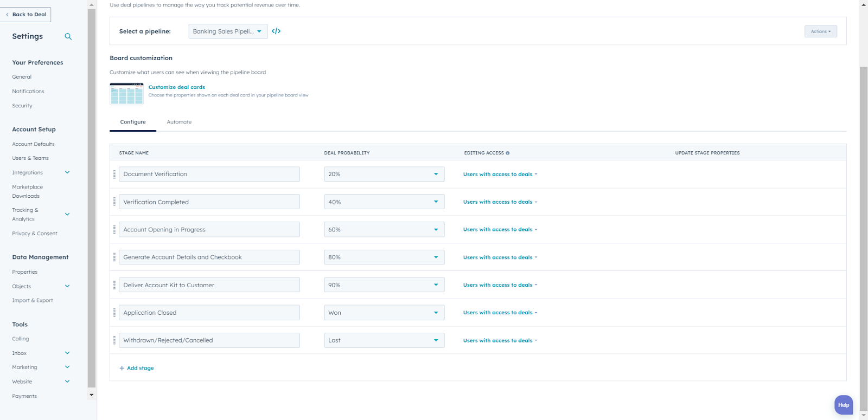Open the 20% deal probability dropdown
Viewport: 868px width, 420px height.
[384, 174]
